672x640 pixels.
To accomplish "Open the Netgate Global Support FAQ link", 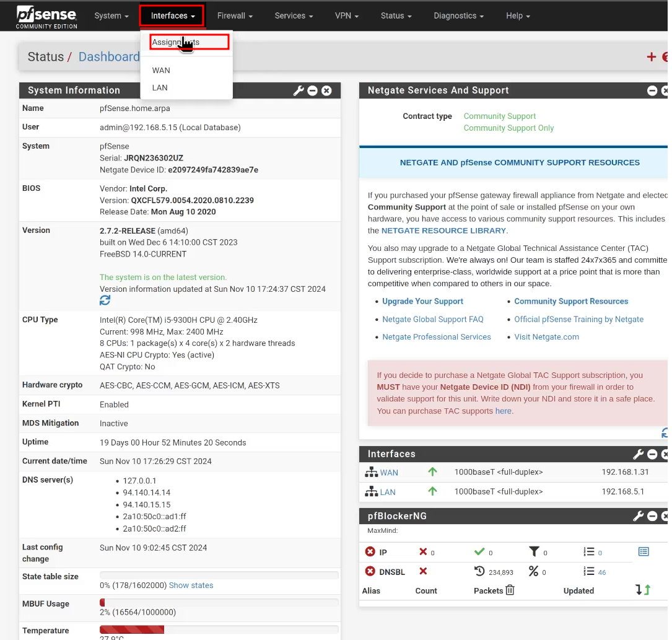I will coord(432,319).
